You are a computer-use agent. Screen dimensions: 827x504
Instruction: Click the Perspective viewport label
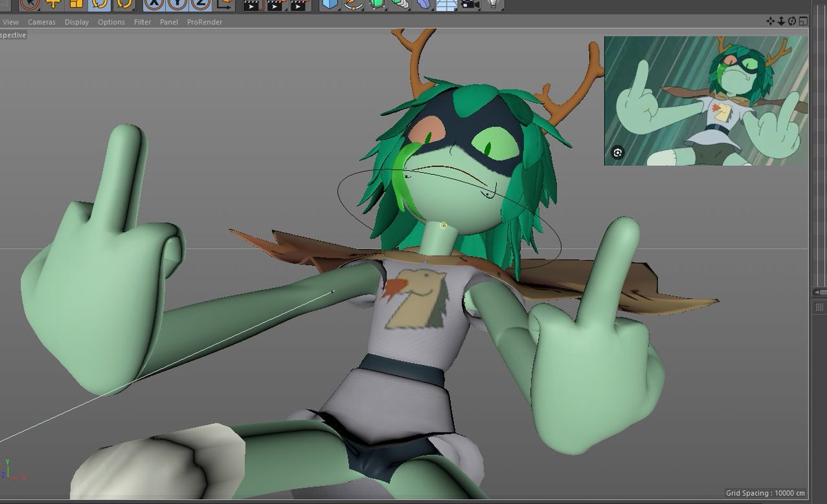pos(13,35)
